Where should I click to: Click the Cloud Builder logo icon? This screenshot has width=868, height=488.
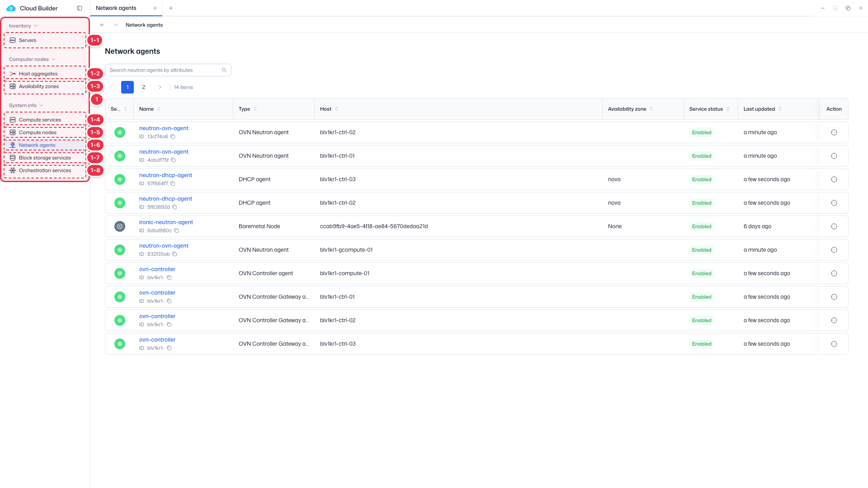click(11, 8)
